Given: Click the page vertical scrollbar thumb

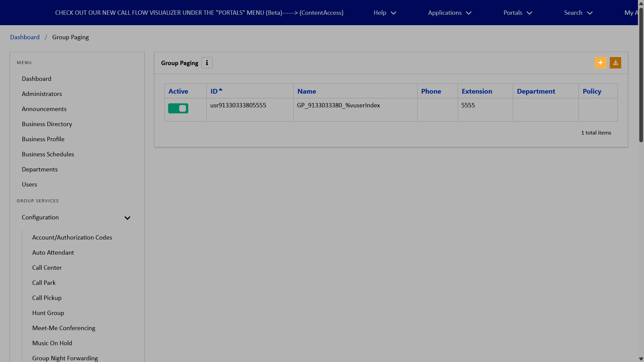Looking at the screenshot, I should [641, 74].
